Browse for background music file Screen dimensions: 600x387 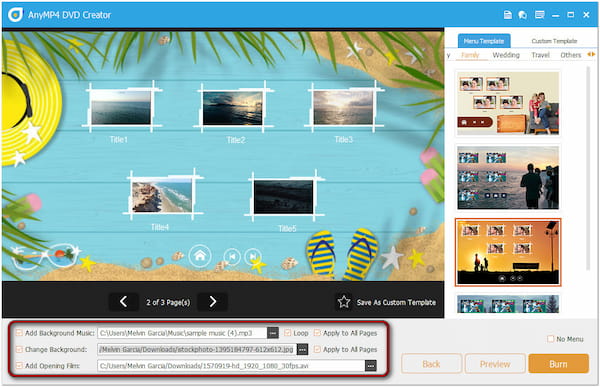273,333
